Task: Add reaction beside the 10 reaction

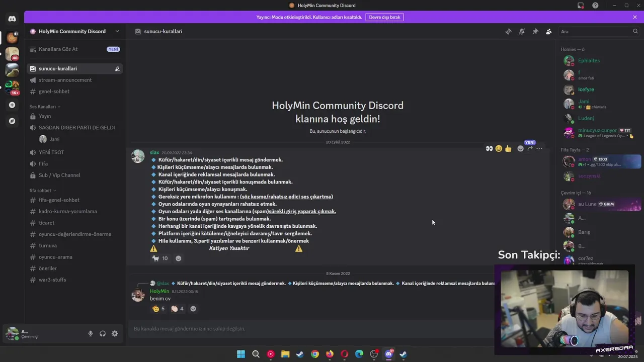Action: pyautogui.click(x=179, y=258)
